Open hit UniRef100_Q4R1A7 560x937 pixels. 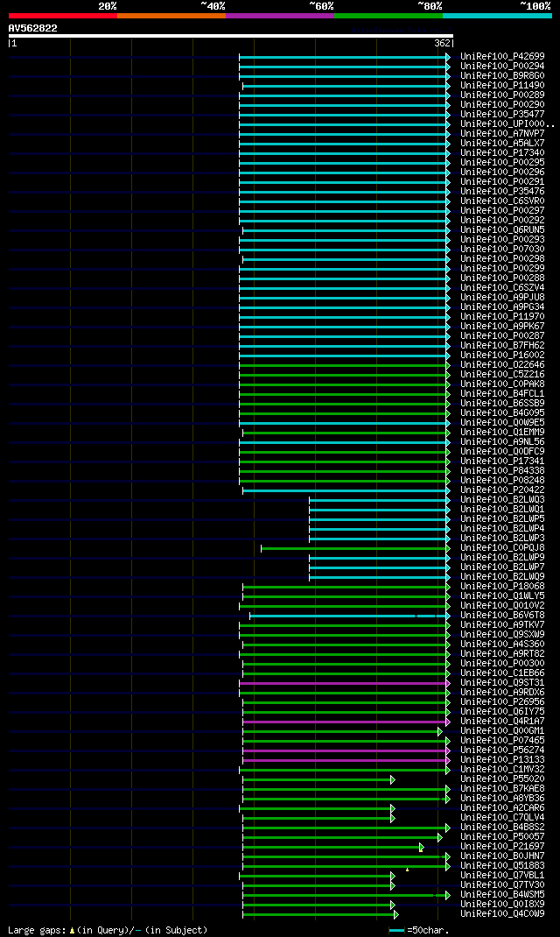(x=502, y=722)
